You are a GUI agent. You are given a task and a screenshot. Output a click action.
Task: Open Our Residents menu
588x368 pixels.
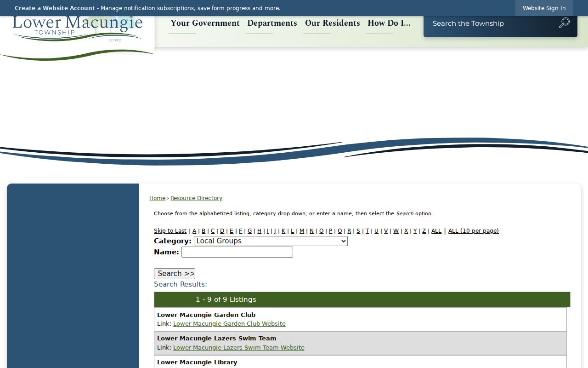[332, 23]
